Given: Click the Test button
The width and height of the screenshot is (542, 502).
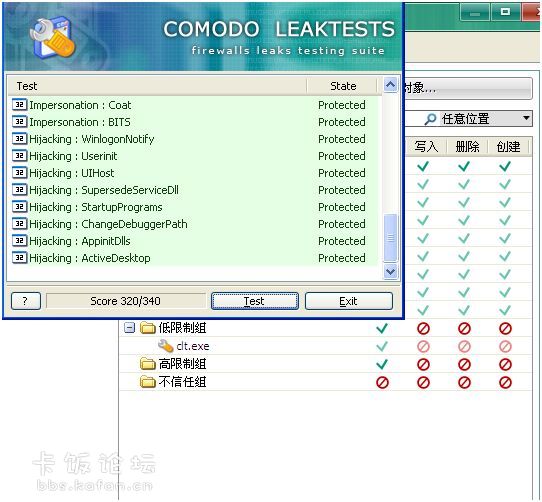Looking at the screenshot, I should click(x=255, y=301).
